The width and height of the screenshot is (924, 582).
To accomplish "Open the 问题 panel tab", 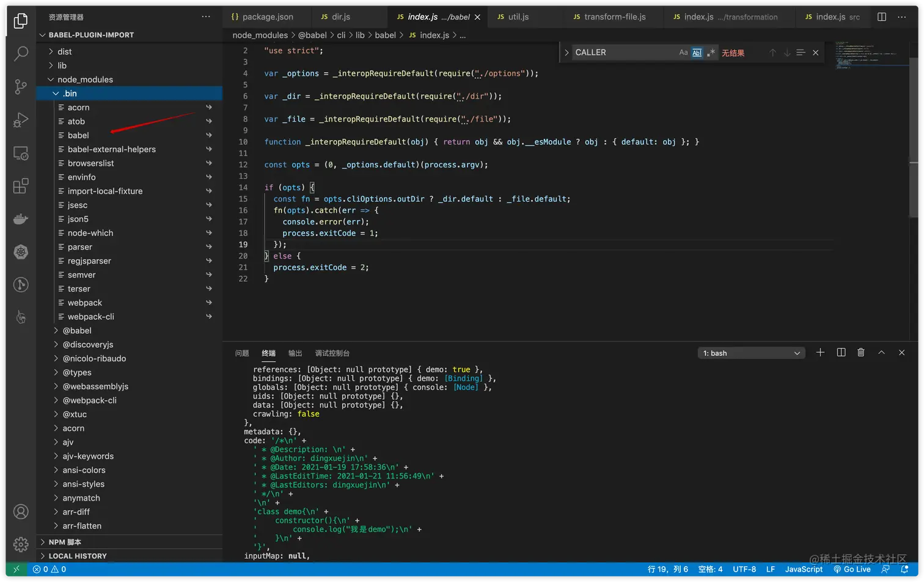I will click(242, 353).
